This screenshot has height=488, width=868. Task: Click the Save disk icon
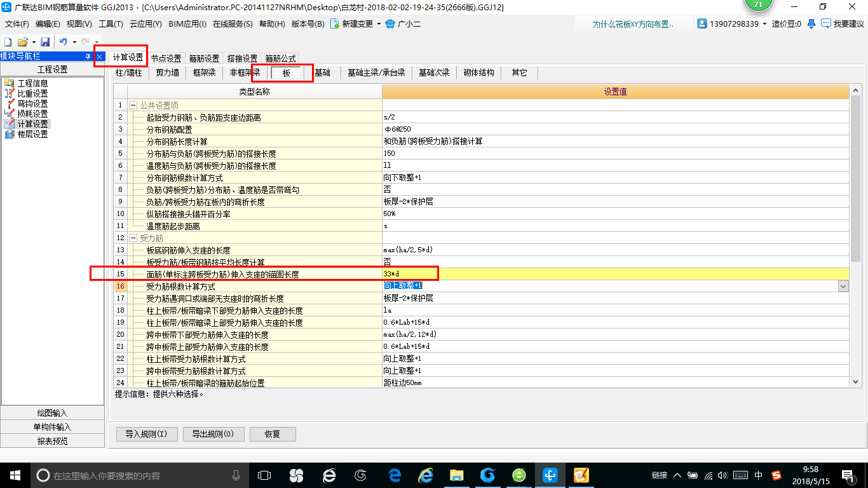tap(45, 41)
